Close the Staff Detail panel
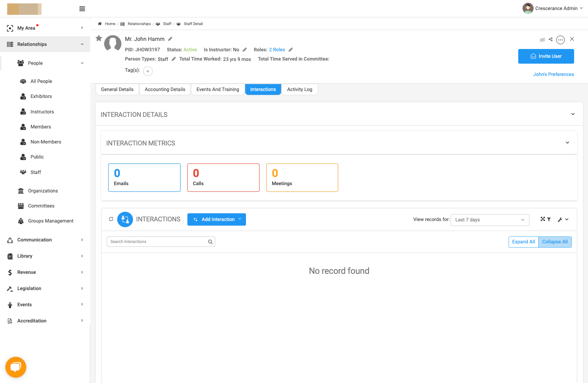 pos(572,39)
